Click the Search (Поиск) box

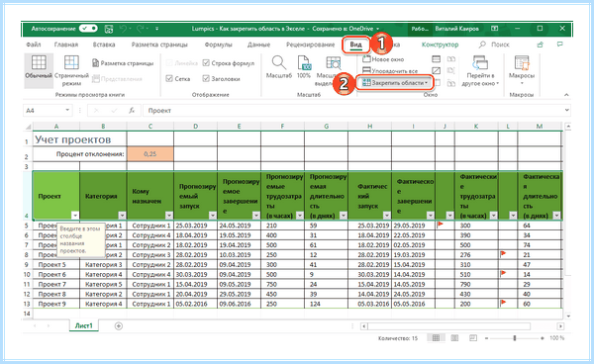(495, 45)
